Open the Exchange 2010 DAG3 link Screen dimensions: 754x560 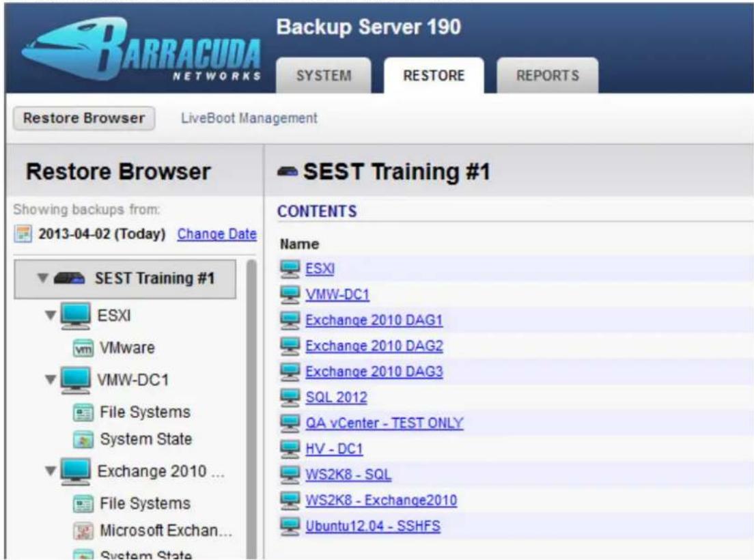(374, 372)
